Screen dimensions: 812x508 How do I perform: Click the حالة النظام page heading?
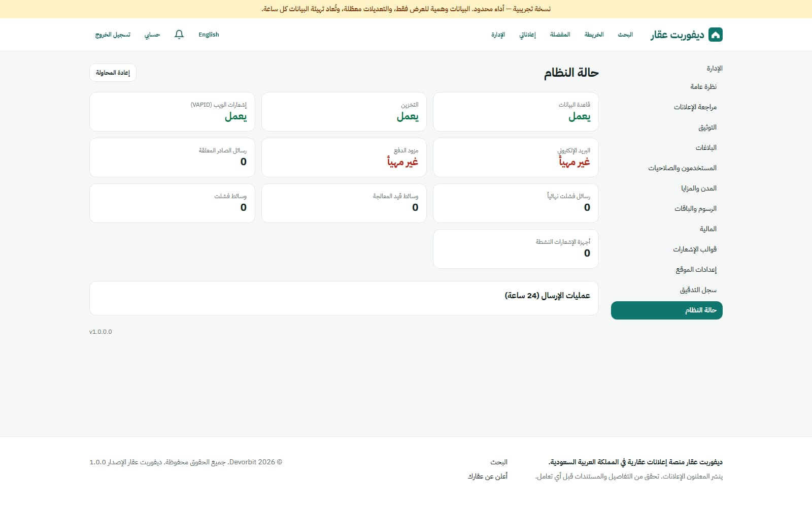(x=571, y=73)
